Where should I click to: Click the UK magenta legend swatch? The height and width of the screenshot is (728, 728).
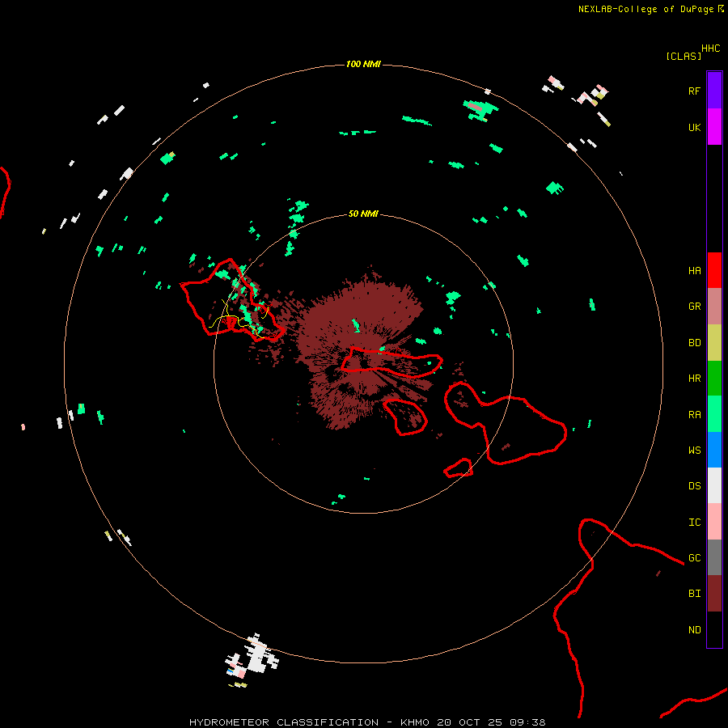pyautogui.click(x=714, y=127)
